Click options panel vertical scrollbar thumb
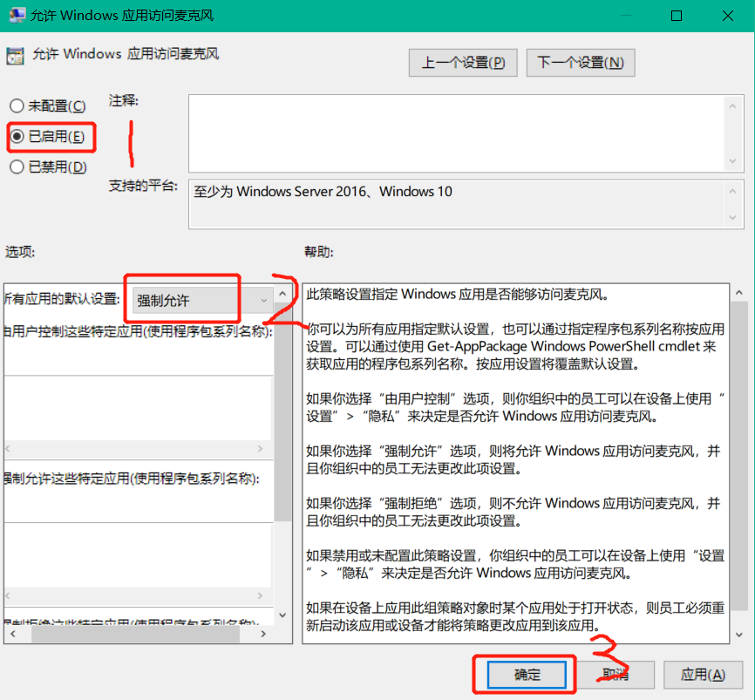Image resolution: width=755 pixels, height=700 pixels. (282, 412)
